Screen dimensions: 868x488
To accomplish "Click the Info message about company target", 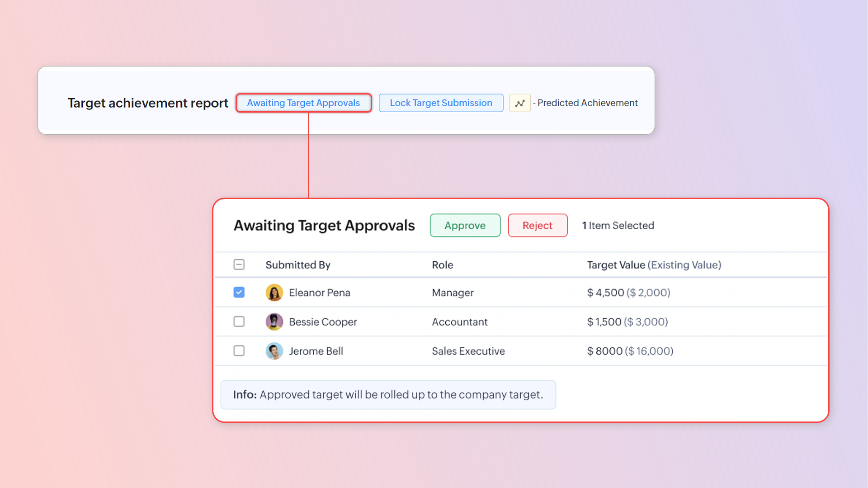I will coord(388,395).
